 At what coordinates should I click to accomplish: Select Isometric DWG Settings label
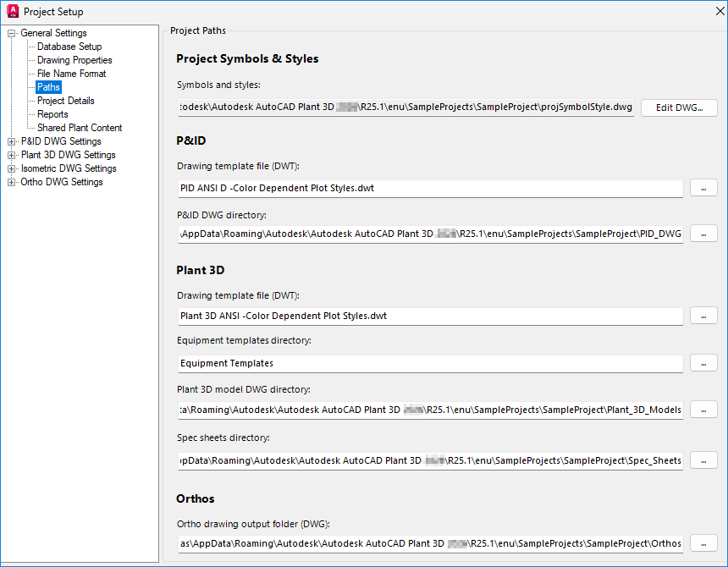pos(69,168)
